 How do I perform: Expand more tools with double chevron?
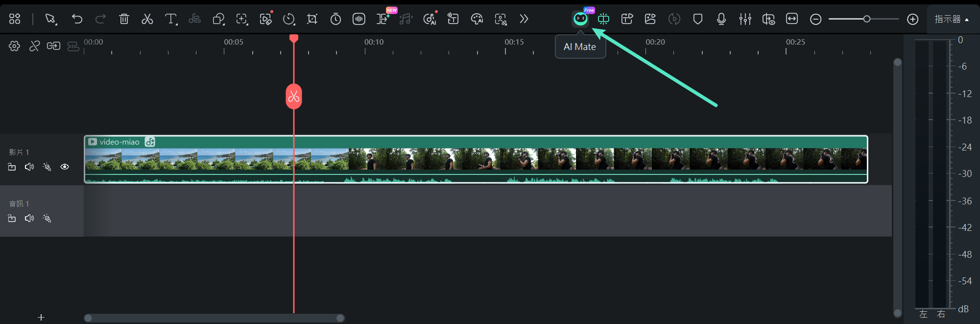tap(524, 19)
